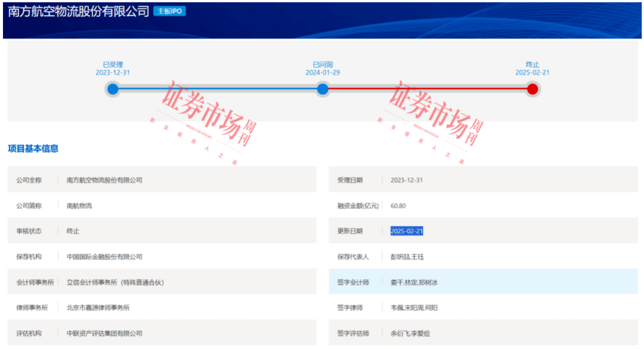
Task: Click the 2024-01-29 date under 已问询
Action: (323, 73)
